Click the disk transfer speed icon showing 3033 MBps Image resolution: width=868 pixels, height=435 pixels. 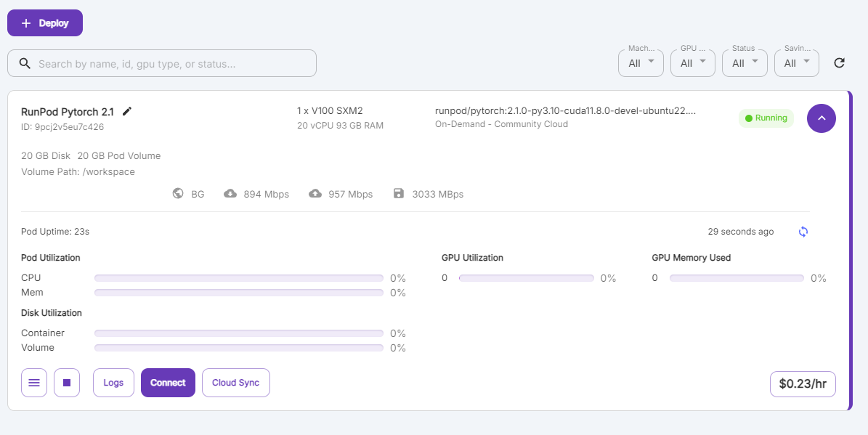click(x=398, y=193)
